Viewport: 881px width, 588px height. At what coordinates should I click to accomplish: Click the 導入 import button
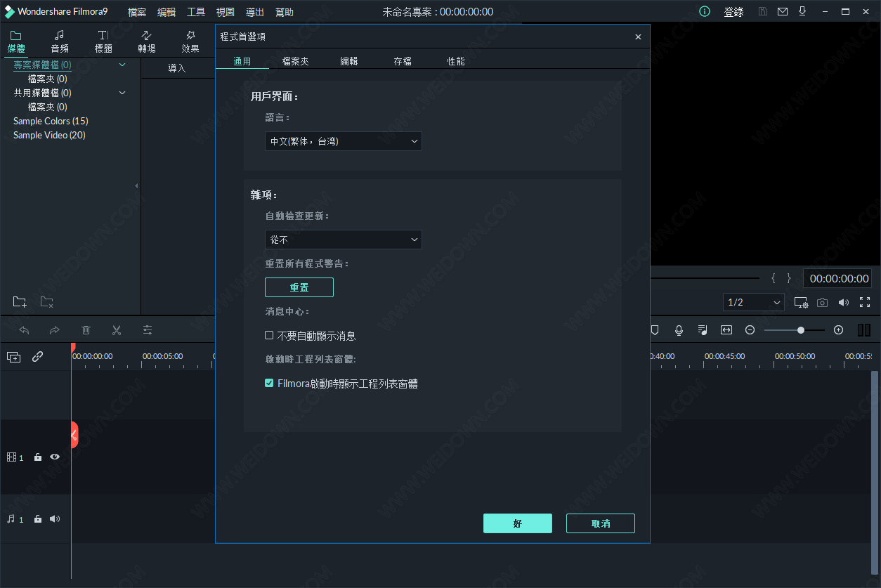pos(177,68)
